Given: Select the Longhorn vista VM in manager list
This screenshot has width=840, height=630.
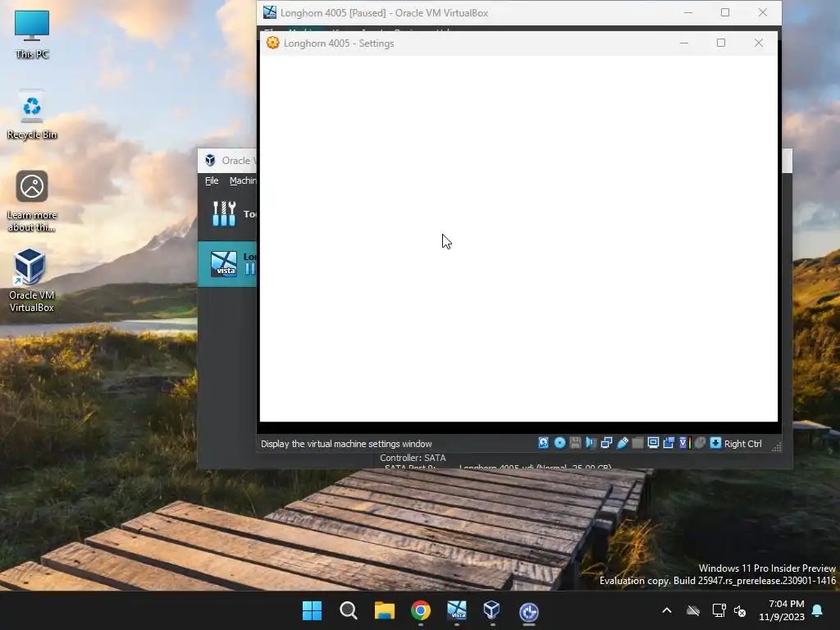Looking at the screenshot, I should tap(228, 263).
